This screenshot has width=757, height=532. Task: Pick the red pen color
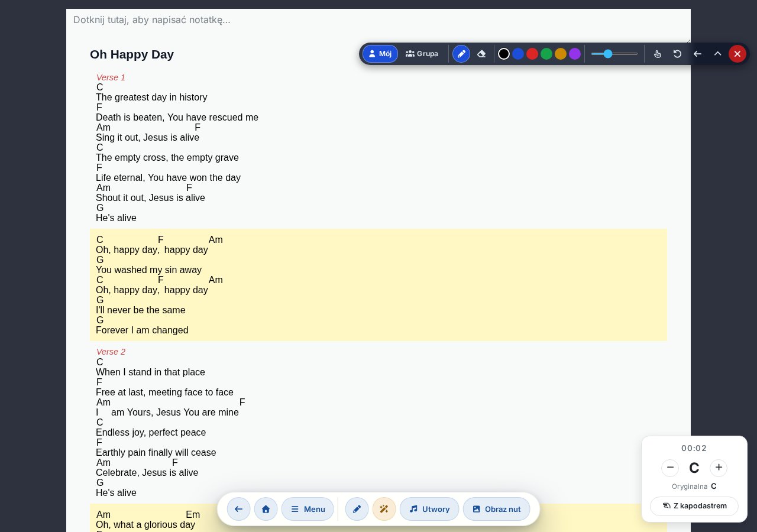[x=532, y=54]
